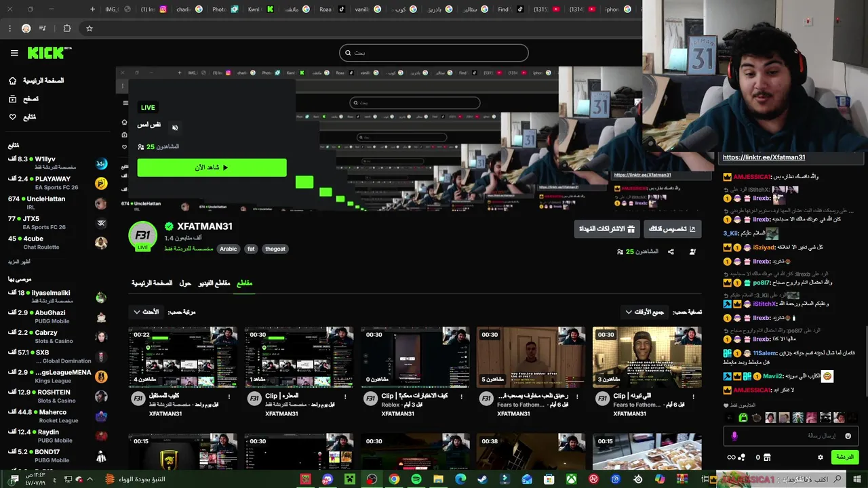Viewport: 868px width, 488px height.
Task: Open a new browser tab with the plus
Action: (x=92, y=9)
